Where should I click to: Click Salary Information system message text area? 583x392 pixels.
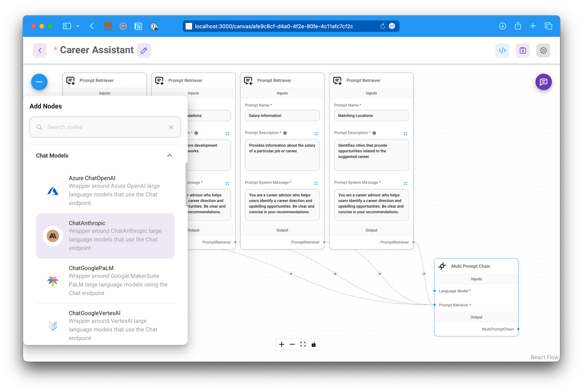point(282,205)
